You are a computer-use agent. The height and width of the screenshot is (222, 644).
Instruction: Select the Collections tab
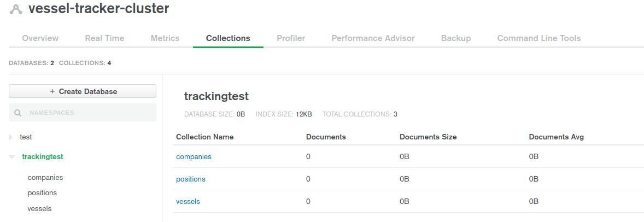(x=228, y=38)
